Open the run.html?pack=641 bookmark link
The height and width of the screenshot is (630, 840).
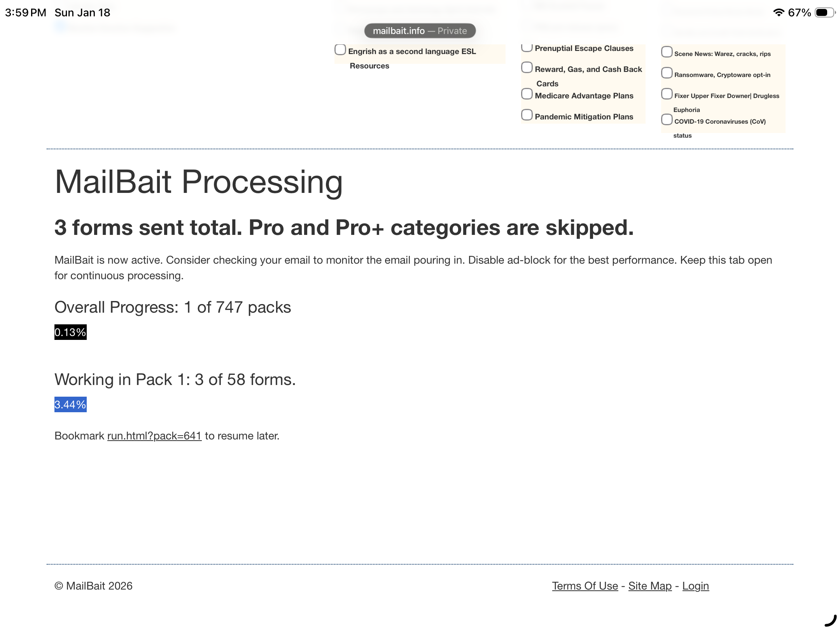pyautogui.click(x=154, y=436)
